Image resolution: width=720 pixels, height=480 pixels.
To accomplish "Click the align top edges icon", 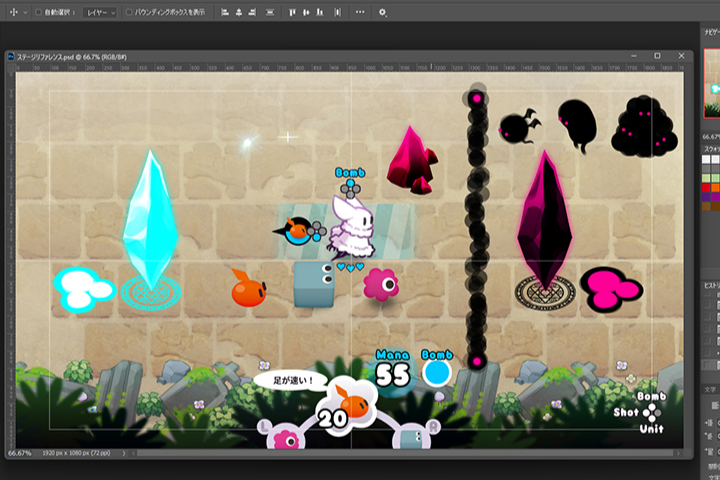I will pyautogui.click(x=292, y=12).
